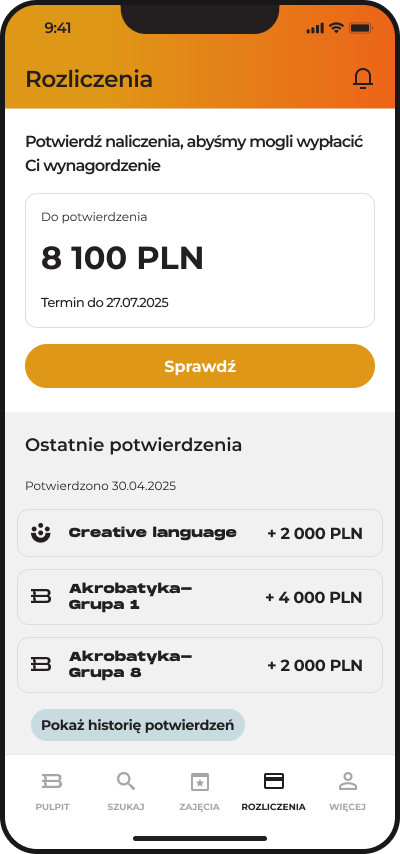Switch to the PULPIT tab label
This screenshot has width=400, height=854.
(52, 807)
